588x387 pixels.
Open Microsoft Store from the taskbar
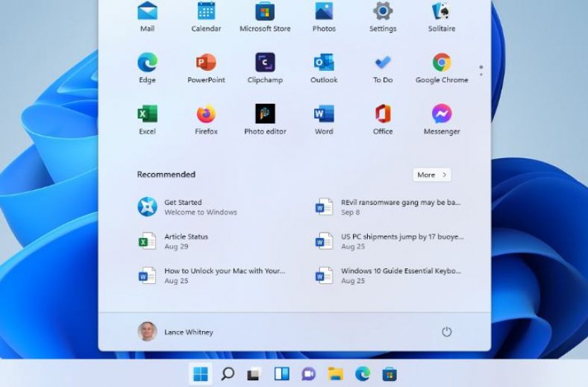(390, 374)
